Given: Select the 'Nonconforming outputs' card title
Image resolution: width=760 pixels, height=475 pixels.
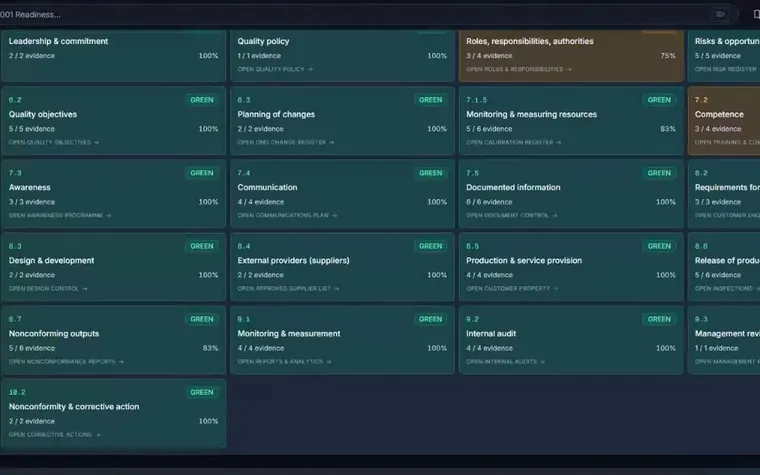Looking at the screenshot, I should tap(54, 334).
